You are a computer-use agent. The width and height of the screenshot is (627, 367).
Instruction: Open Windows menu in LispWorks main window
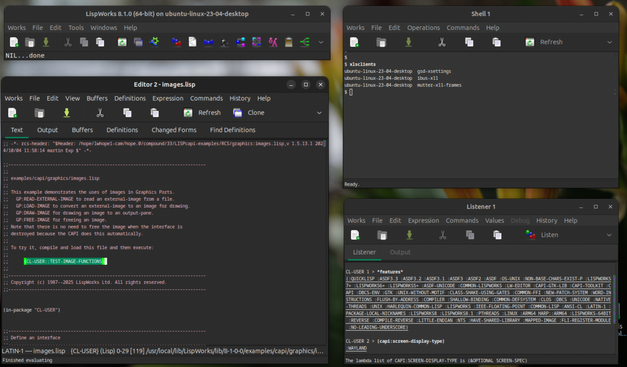tap(104, 28)
